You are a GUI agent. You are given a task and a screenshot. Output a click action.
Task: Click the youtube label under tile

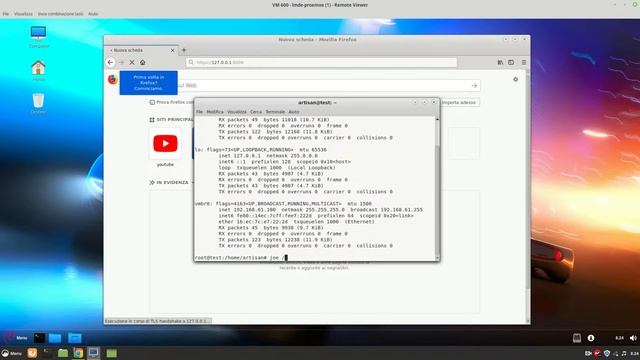165,164
